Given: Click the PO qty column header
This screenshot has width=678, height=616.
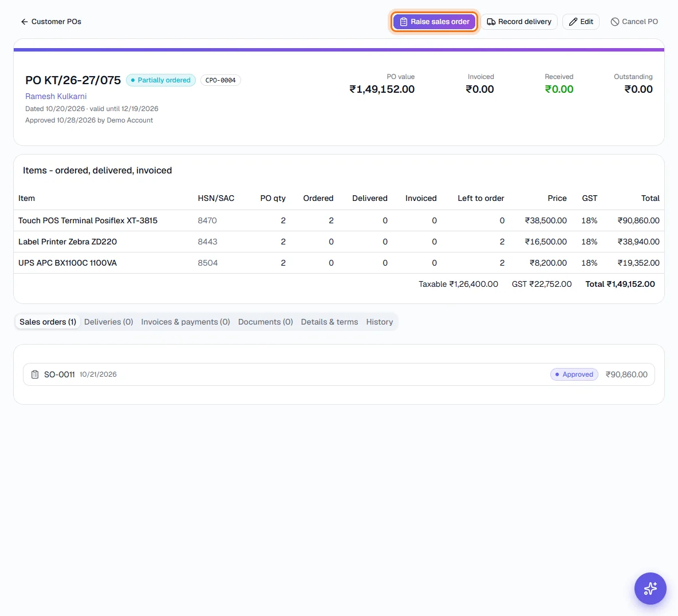Looking at the screenshot, I should [273, 199].
